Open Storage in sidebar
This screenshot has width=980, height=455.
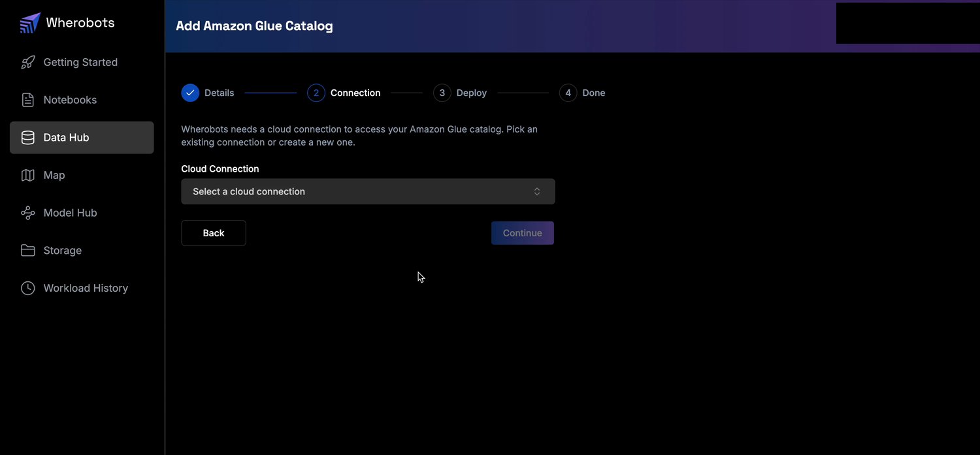(82, 251)
